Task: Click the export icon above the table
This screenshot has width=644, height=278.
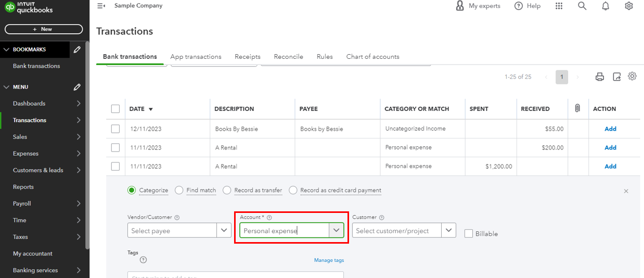Action: pyautogui.click(x=616, y=77)
